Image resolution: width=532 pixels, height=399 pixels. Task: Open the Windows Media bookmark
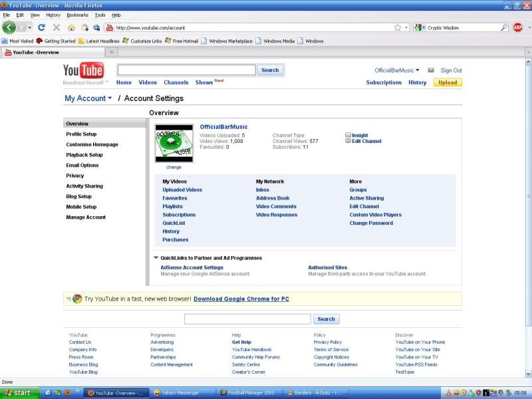[275, 41]
